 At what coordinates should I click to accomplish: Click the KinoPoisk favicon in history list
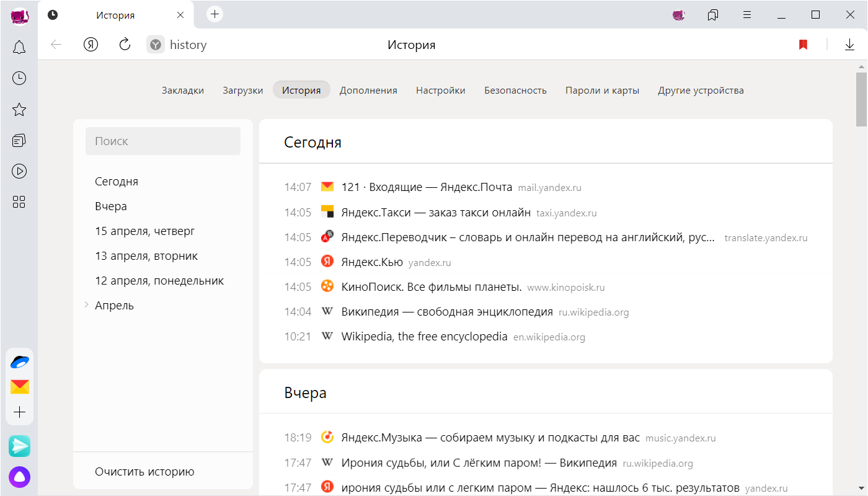click(x=327, y=286)
